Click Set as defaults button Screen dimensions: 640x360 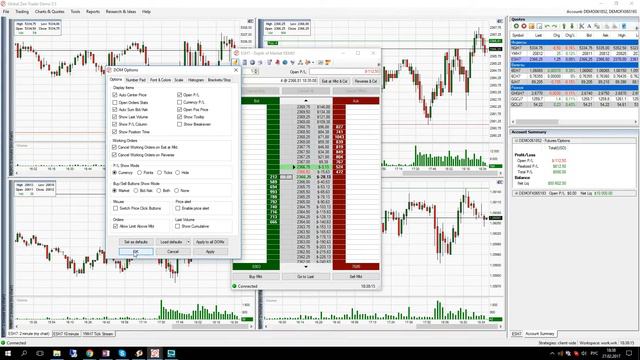[136, 242]
